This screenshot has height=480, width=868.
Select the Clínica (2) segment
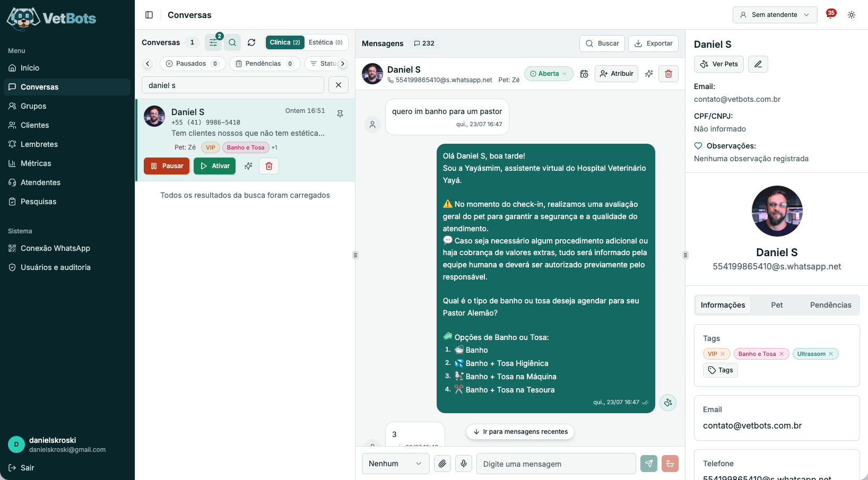click(x=285, y=42)
